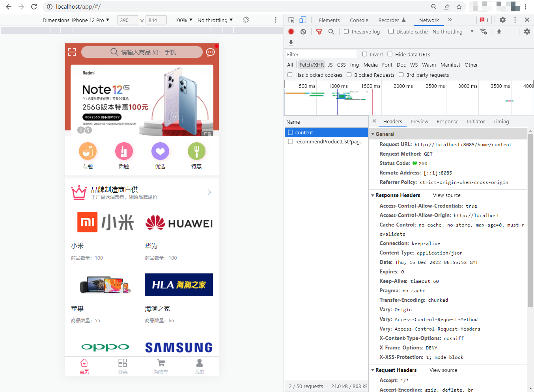Tap the 话题 category icon
Viewport: 534px width, 392px height.
tap(124, 151)
